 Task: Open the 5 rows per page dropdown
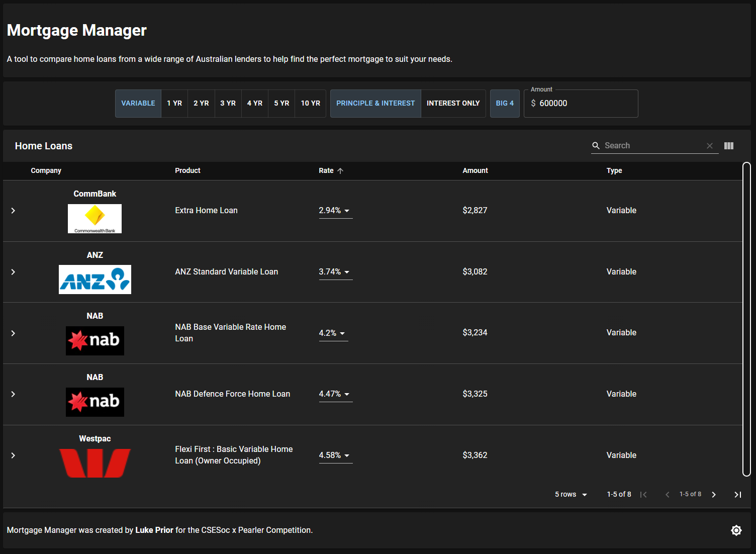pos(571,495)
